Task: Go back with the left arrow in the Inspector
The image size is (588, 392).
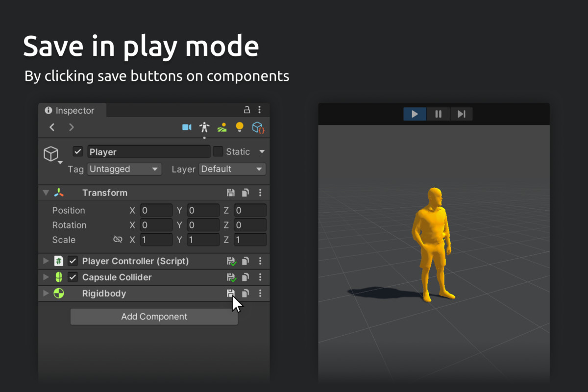Action: (52, 127)
